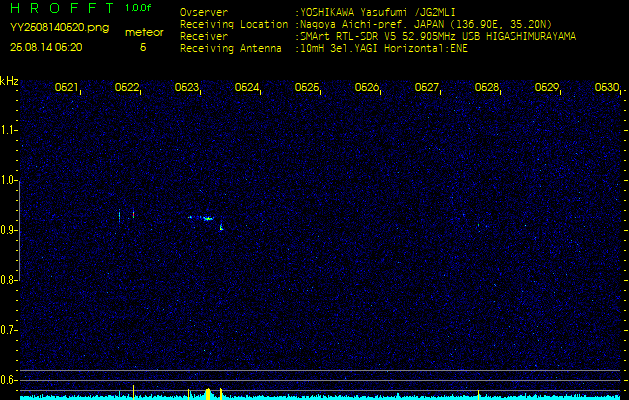Select the 10mH 3el.YAGI antenna description
Screen dimensions: 629x400
coord(381,49)
